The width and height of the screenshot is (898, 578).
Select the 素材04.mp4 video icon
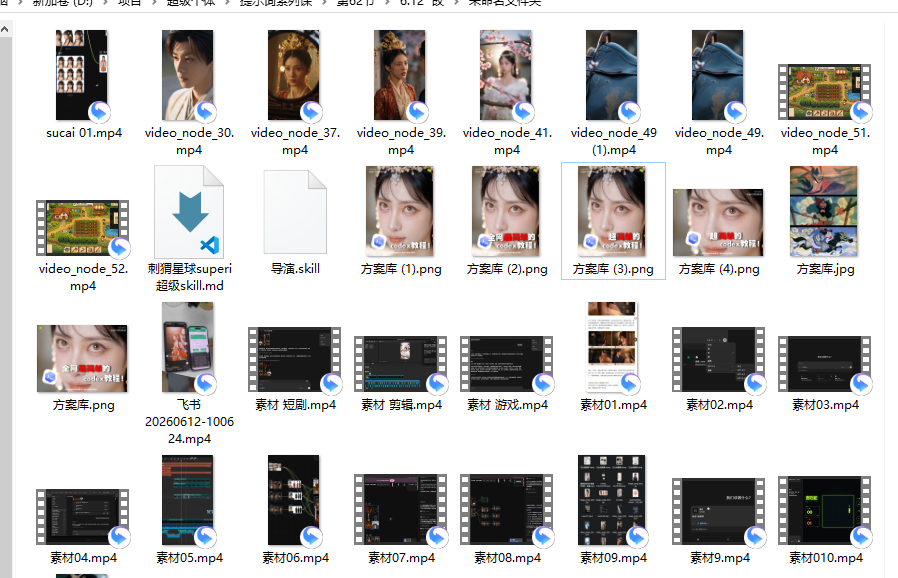(82, 517)
